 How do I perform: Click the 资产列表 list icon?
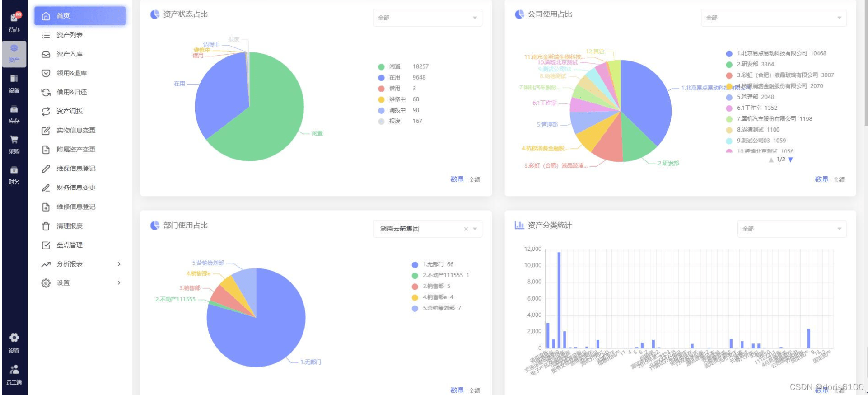[x=46, y=35]
